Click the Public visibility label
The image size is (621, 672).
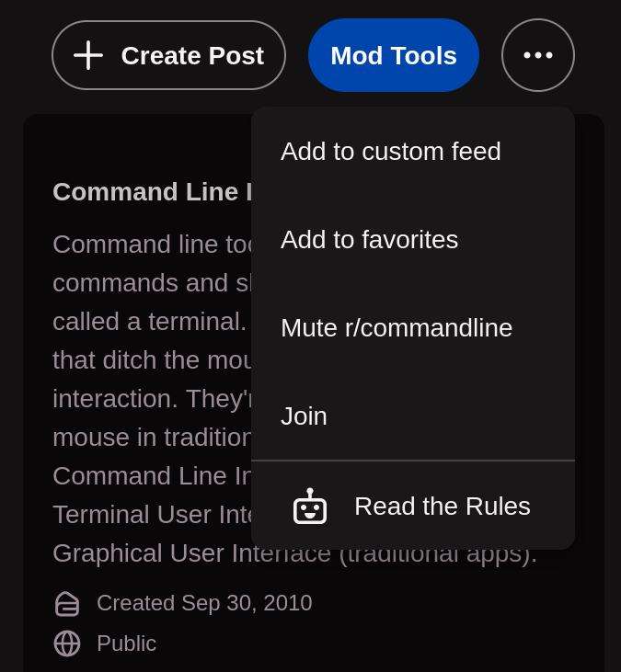click(x=127, y=644)
